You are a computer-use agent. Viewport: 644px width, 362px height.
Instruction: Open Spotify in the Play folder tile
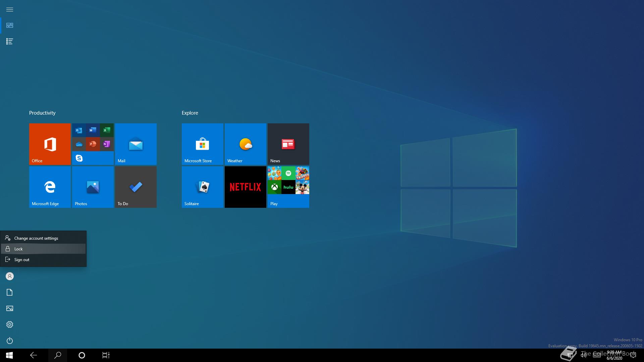click(288, 173)
